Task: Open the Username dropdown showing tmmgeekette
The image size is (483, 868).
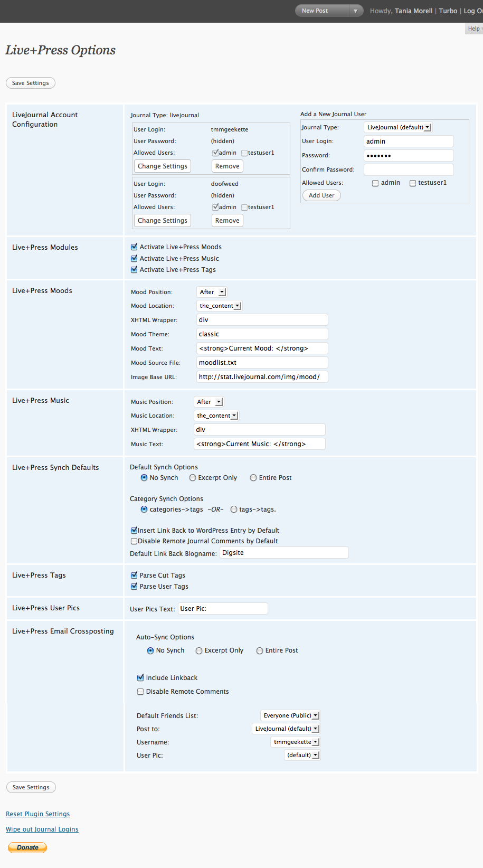Action: click(x=295, y=742)
